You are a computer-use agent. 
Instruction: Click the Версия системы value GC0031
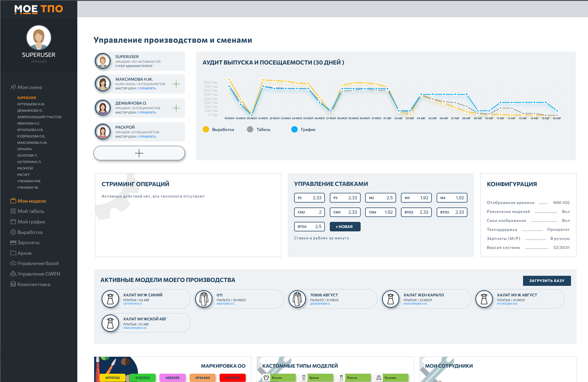click(x=562, y=247)
